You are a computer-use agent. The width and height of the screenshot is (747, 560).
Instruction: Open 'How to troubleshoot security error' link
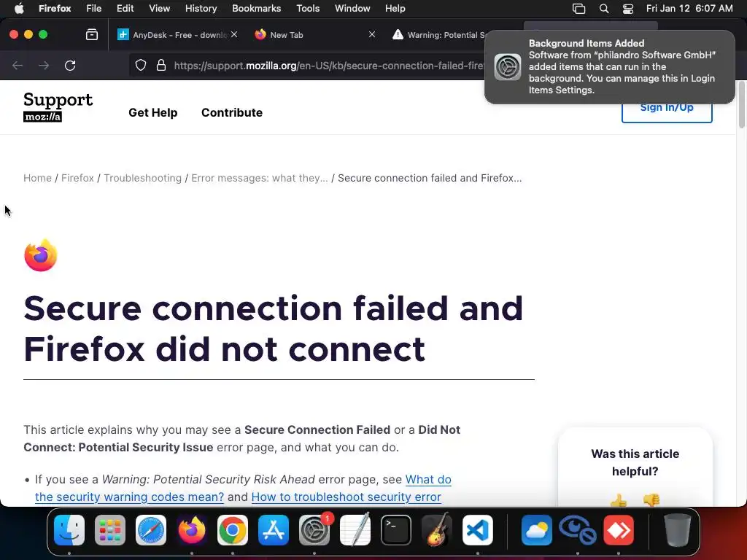coord(346,497)
